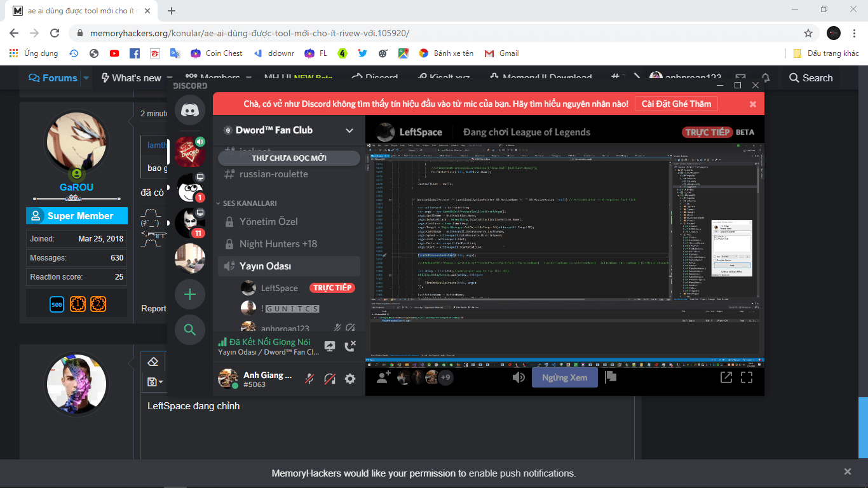Click the forum Search button

click(810, 78)
